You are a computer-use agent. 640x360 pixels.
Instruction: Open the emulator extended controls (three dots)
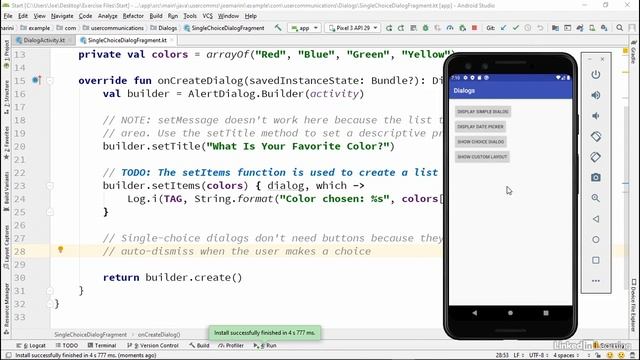pos(596,281)
